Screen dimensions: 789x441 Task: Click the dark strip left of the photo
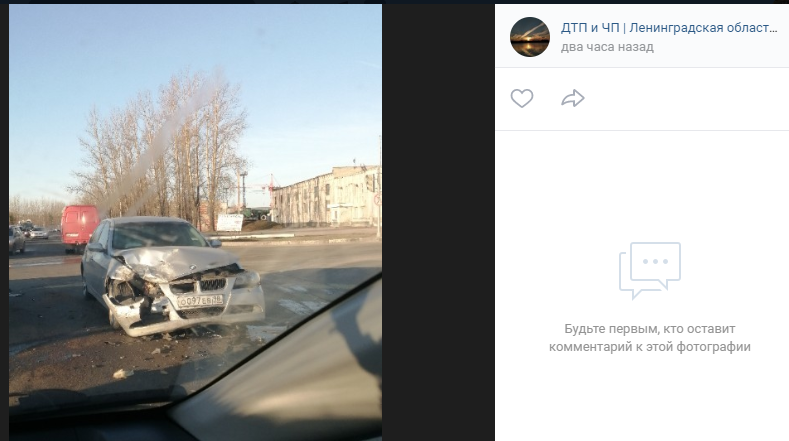tap(5, 222)
